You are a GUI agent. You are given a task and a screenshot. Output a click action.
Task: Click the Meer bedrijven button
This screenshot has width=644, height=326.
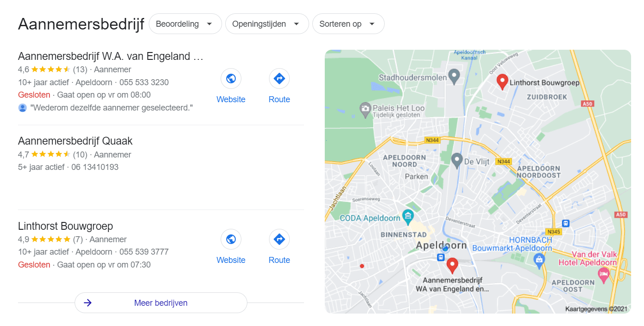(x=161, y=303)
